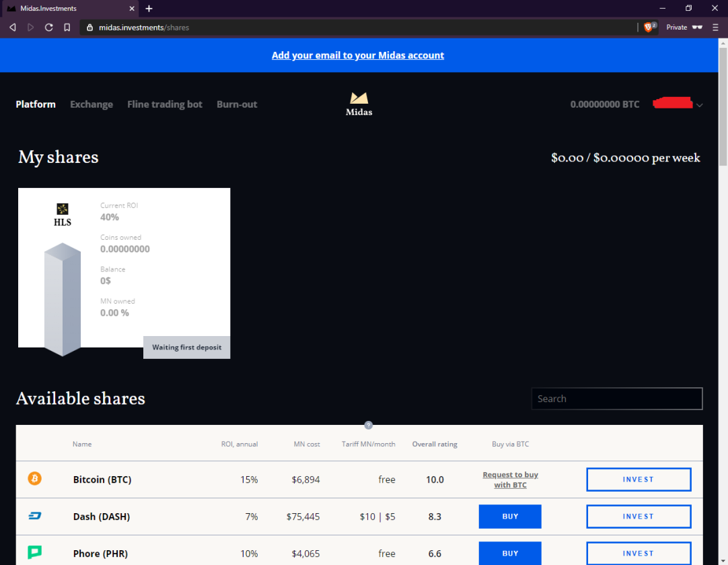Minimize the browser window

click(x=663, y=8)
